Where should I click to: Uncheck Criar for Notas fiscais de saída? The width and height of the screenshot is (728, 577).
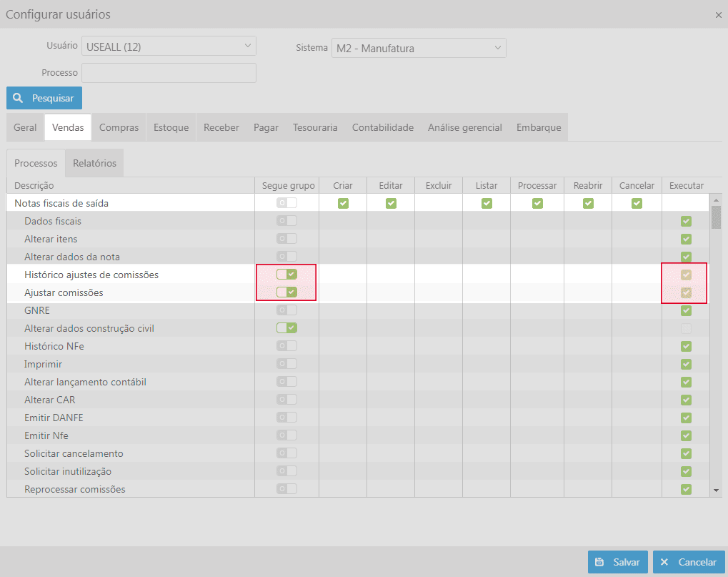point(343,203)
